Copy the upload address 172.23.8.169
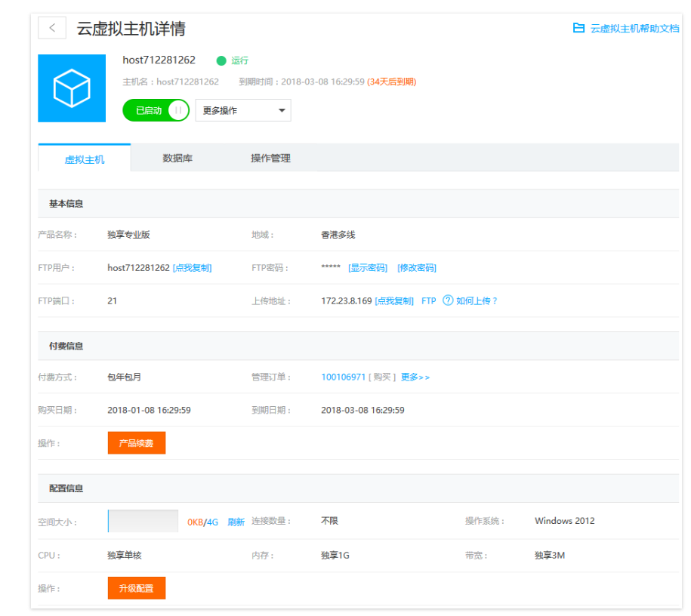The image size is (691, 616). pyautogui.click(x=394, y=300)
